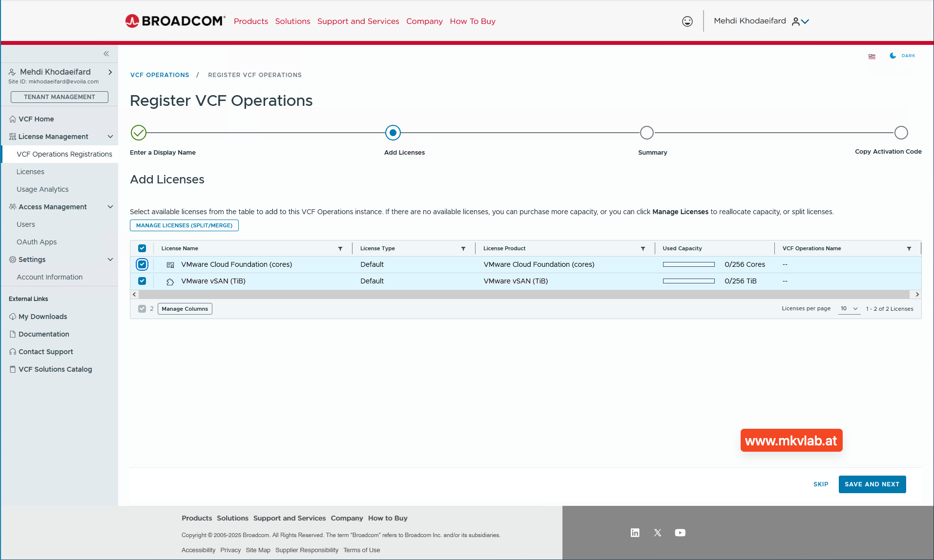Viewport: 934px width, 560px height.
Task: Uncheck the VMware vSAN (TiB) row checkbox
Action: tap(142, 281)
